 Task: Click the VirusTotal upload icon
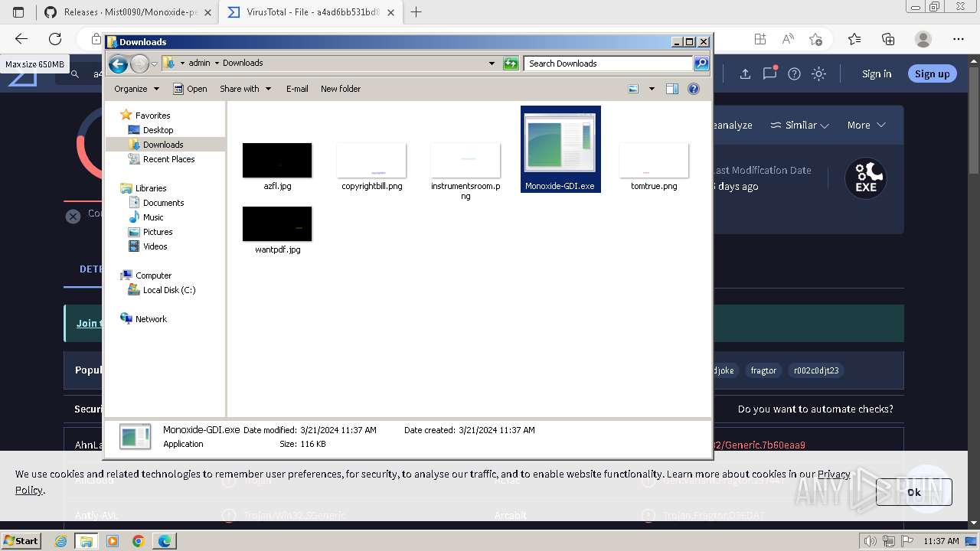(x=745, y=73)
